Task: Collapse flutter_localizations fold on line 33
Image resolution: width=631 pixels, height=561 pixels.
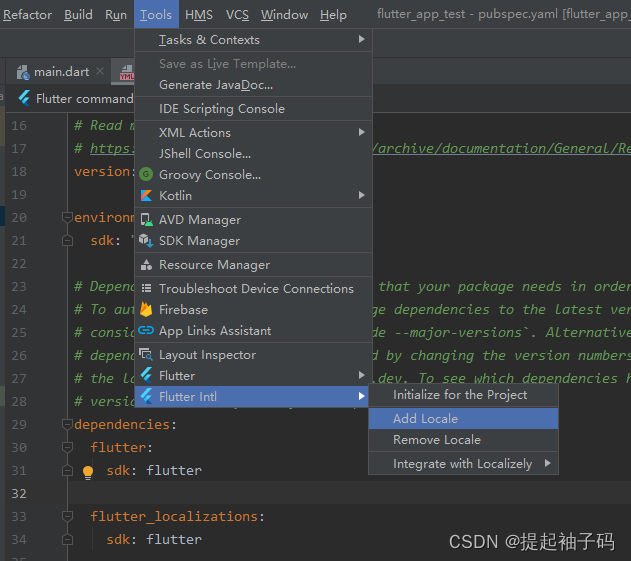Action: click(x=67, y=516)
